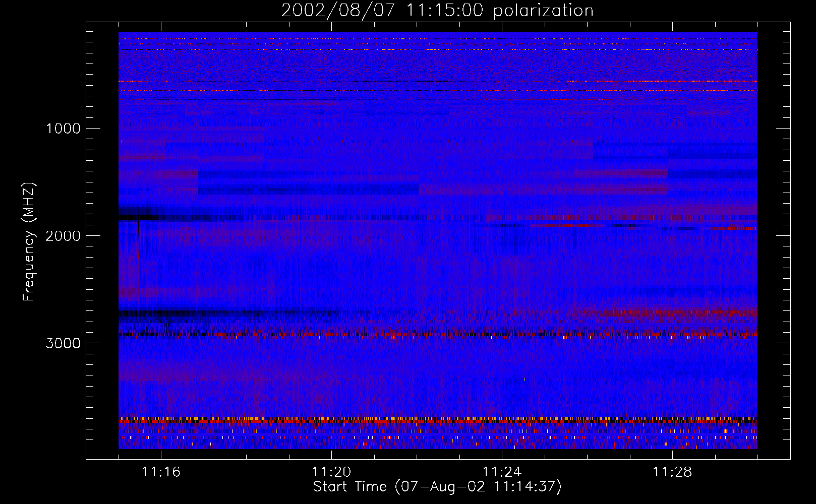The width and height of the screenshot is (816, 504).
Task: Click the '11:28' time tick label
Action: point(672,472)
